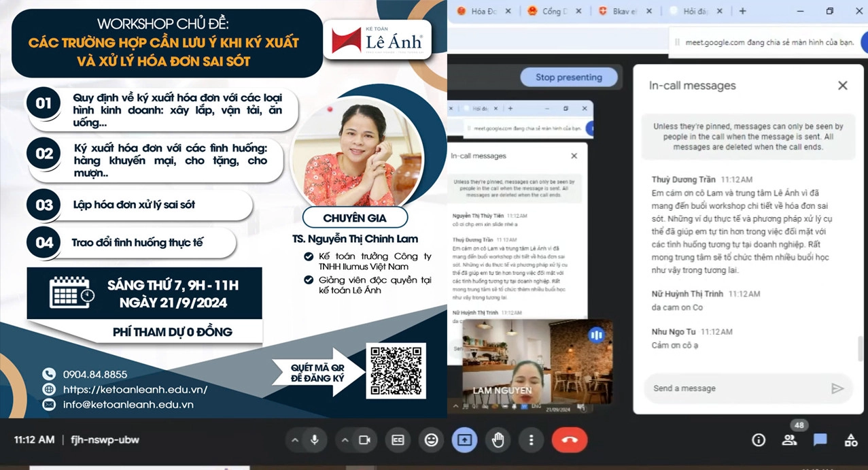
Task: Leave the call with the red hang-up button
Action: [x=570, y=440]
